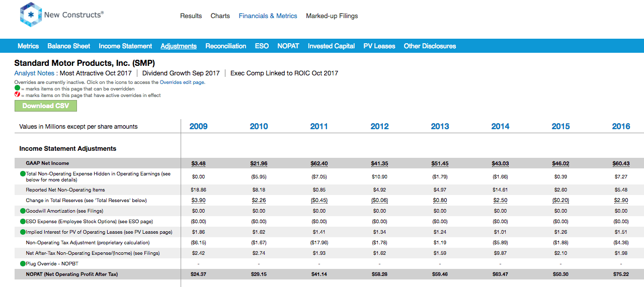Click override dot for Total Non-Operating Expense row

click(23, 174)
